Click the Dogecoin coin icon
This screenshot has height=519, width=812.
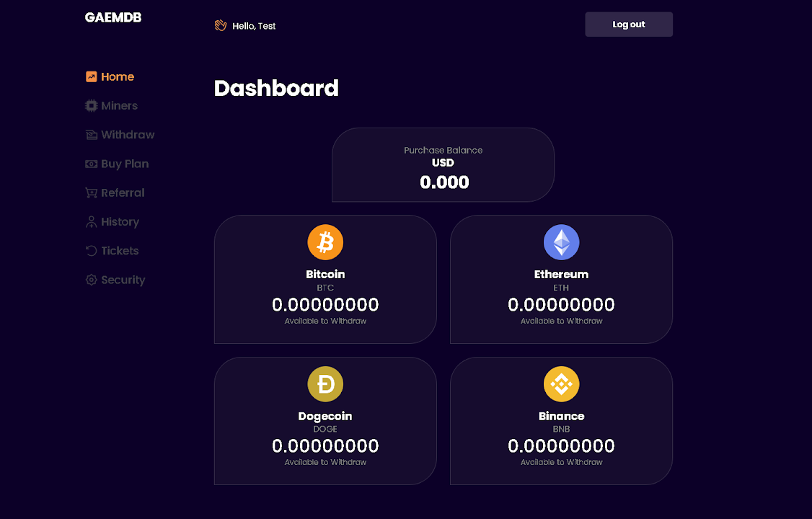pyautogui.click(x=325, y=384)
